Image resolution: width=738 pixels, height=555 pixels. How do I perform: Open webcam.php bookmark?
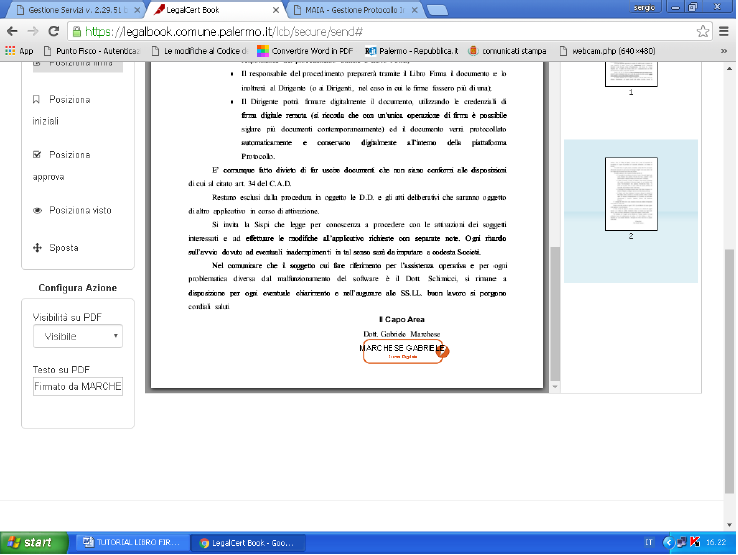click(x=607, y=51)
